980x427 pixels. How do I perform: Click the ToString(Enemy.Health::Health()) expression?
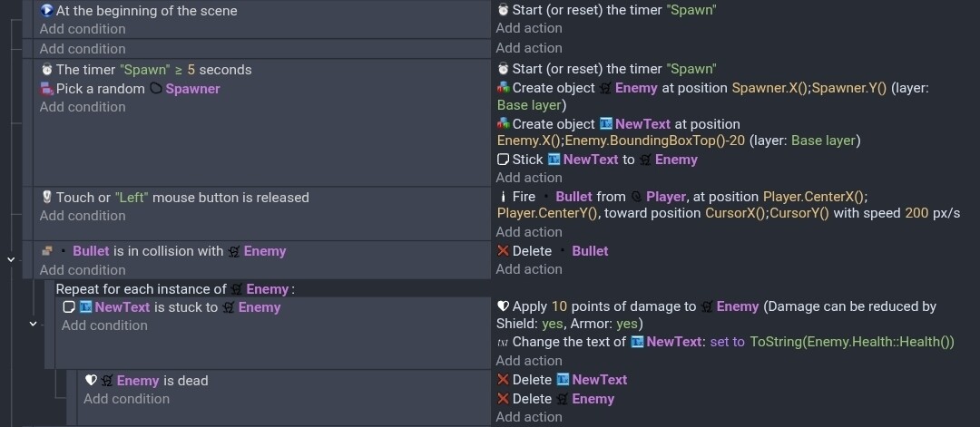[852, 343]
